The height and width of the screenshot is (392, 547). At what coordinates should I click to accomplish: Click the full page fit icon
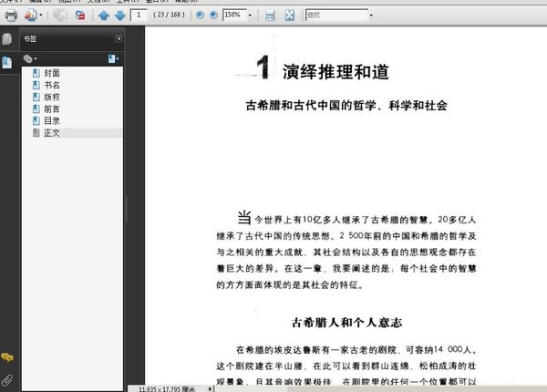coord(289,15)
